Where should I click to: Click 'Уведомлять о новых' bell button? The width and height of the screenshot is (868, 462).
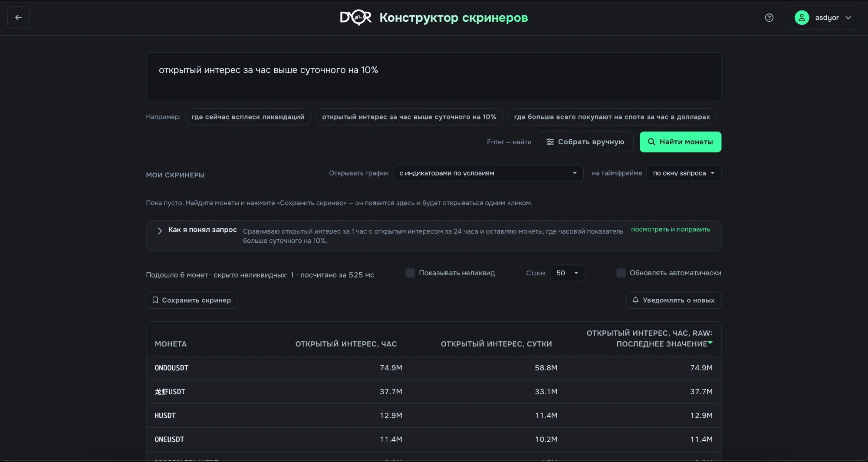tap(674, 300)
